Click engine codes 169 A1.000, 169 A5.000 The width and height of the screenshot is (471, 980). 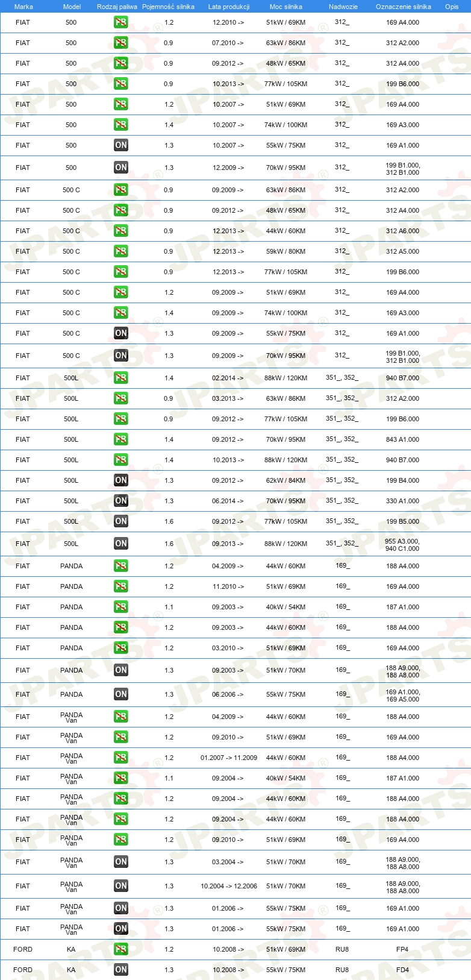coord(403,696)
